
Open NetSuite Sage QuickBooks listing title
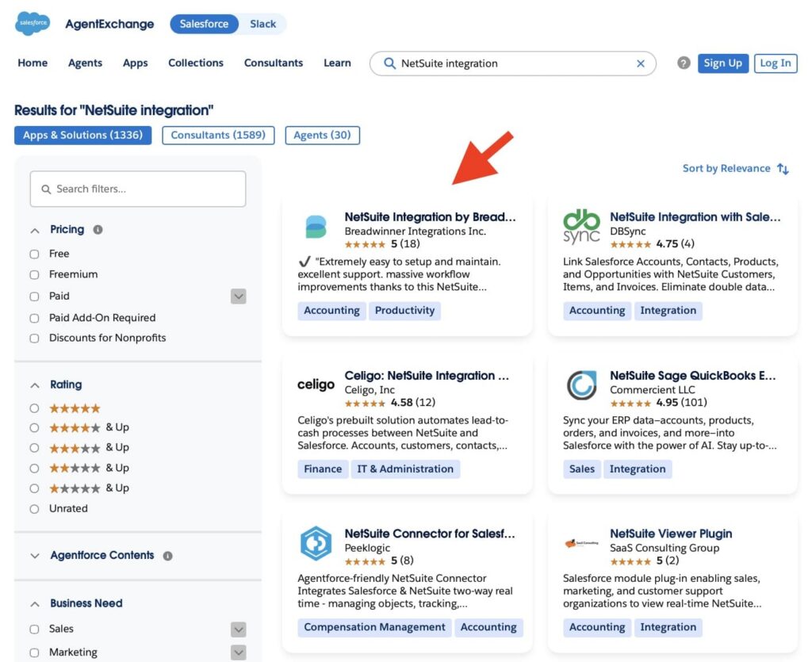coord(693,376)
